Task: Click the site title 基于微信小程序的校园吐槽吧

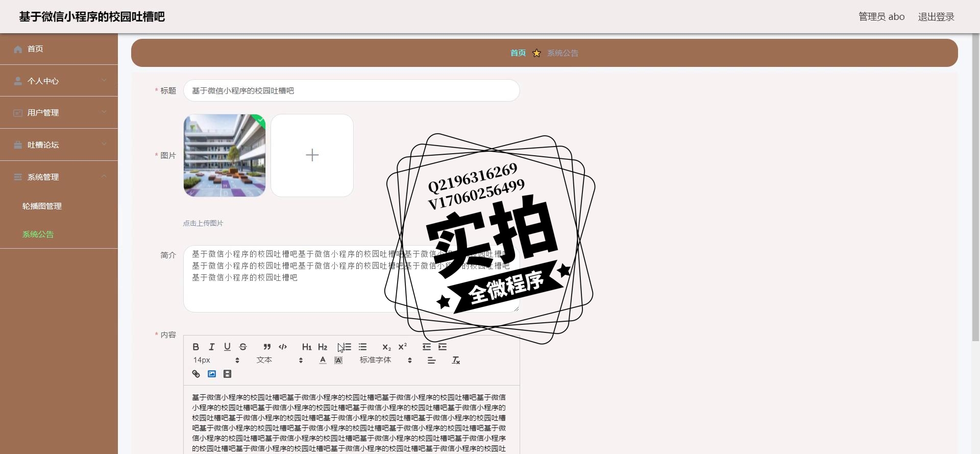Action: coord(92,16)
